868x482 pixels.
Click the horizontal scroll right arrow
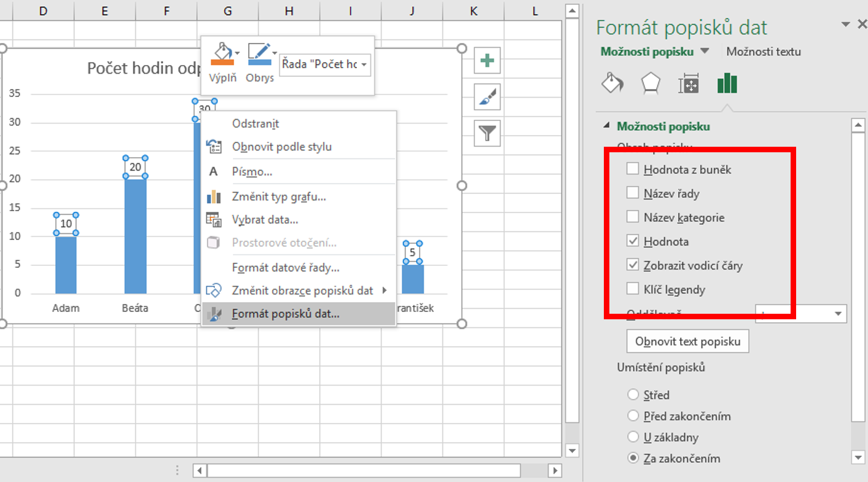[x=555, y=471]
